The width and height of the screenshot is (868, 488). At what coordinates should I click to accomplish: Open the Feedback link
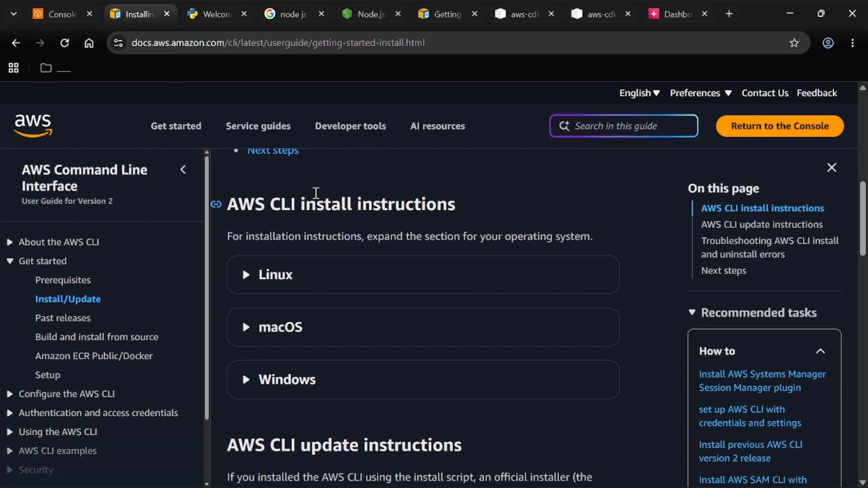pyautogui.click(x=817, y=93)
